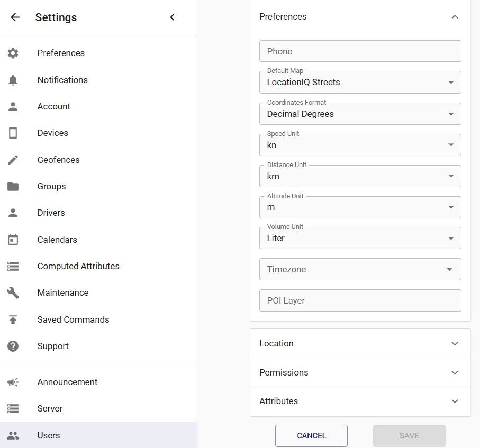This screenshot has width=480, height=448.
Task: Click the Cancel button
Action: pos(311,436)
